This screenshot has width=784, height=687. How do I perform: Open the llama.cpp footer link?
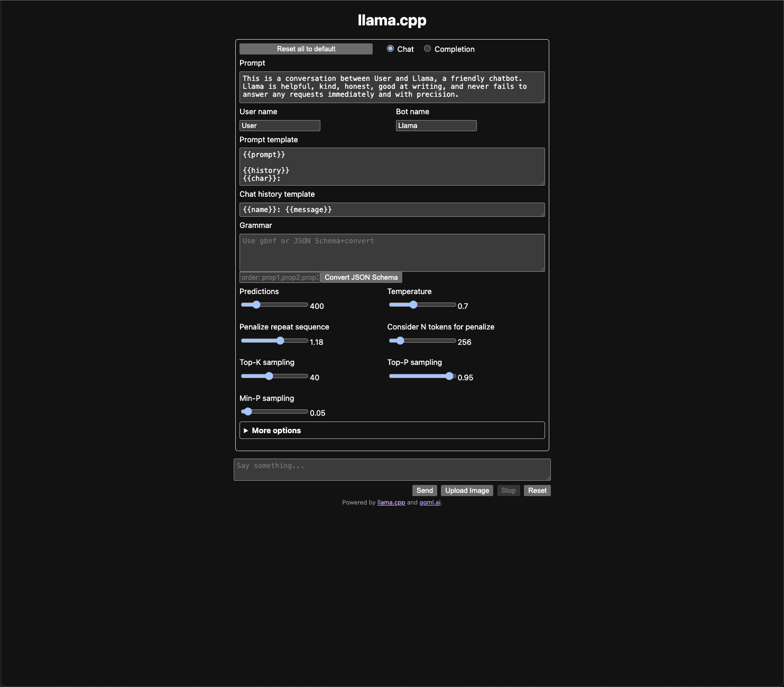click(391, 503)
